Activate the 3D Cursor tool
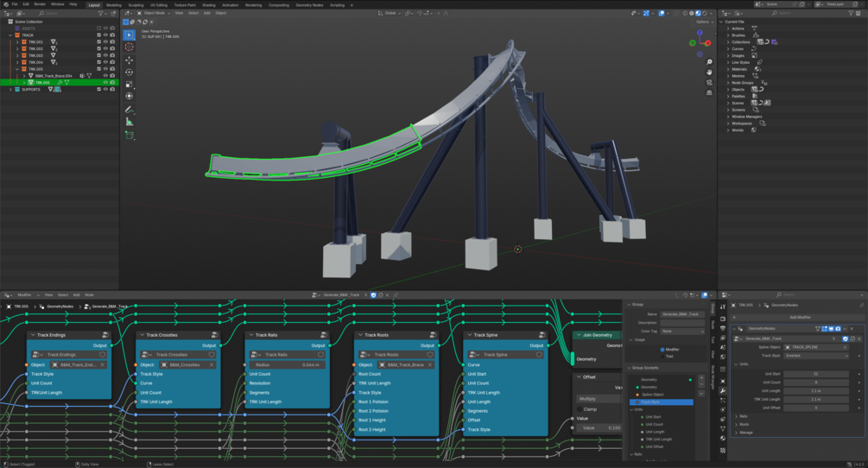 pos(130,47)
